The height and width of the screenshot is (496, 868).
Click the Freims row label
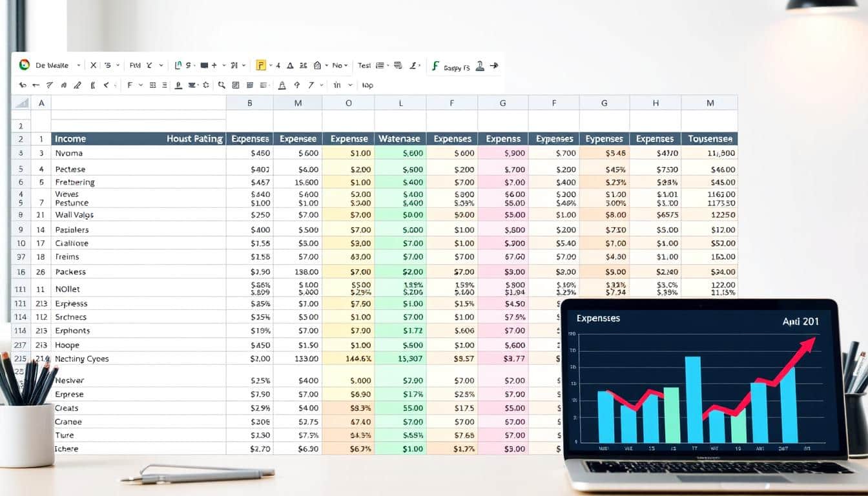[x=67, y=257]
